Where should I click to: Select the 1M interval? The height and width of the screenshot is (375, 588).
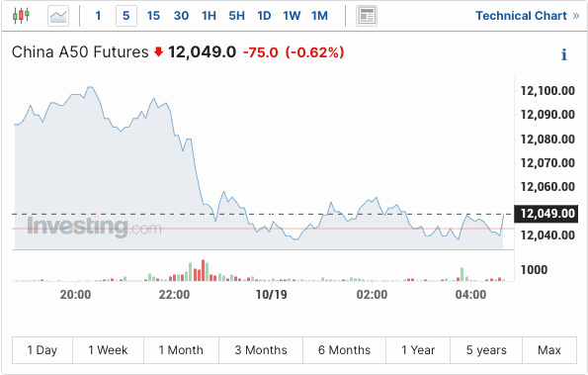pyautogui.click(x=319, y=16)
